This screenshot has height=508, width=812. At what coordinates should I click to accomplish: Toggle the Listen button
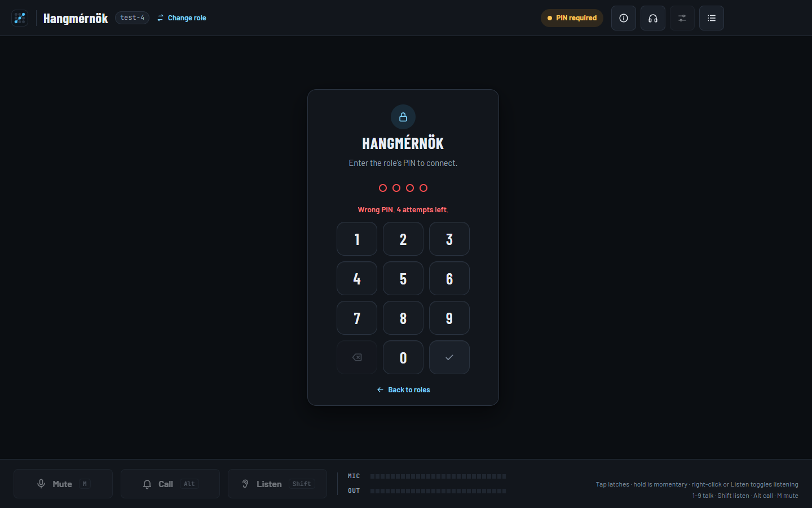point(277,484)
